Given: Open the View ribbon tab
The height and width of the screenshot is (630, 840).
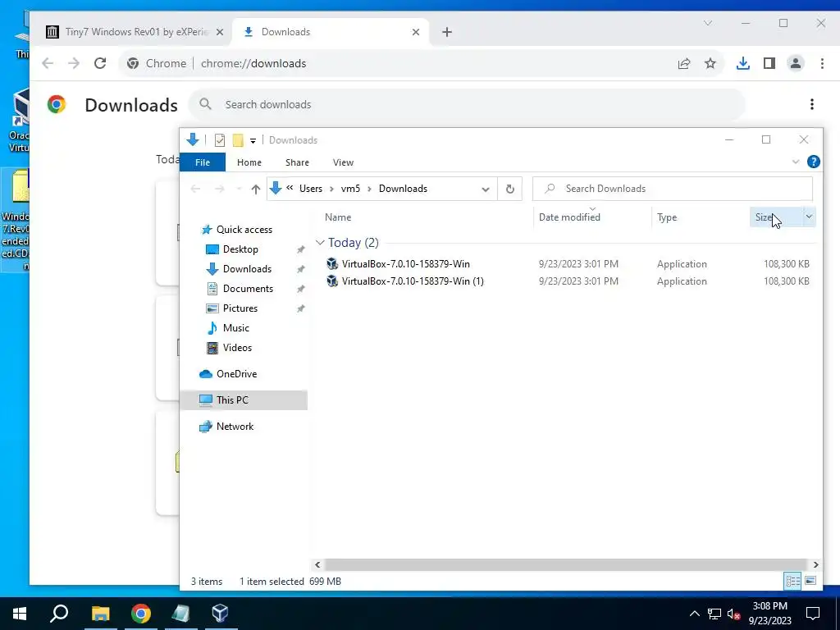Looking at the screenshot, I should coord(343,162).
